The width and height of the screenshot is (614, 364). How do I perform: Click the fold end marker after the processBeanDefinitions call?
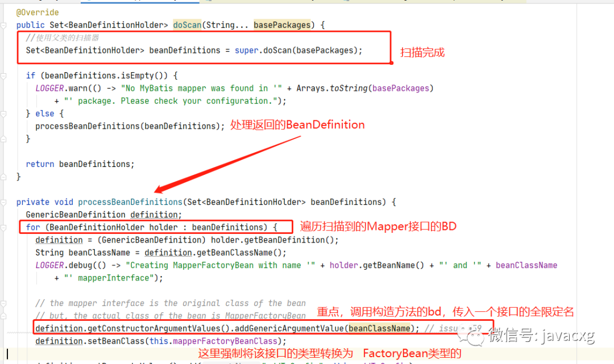tap(3, 139)
